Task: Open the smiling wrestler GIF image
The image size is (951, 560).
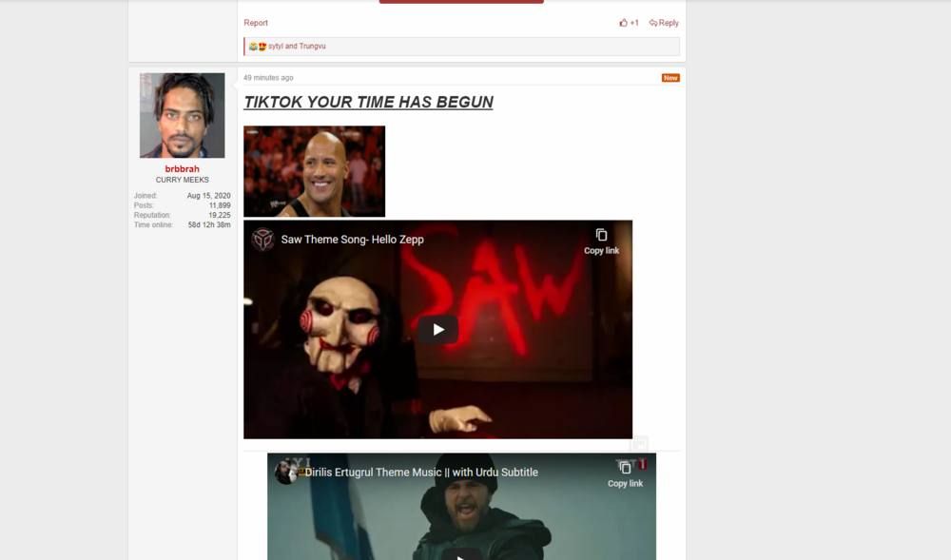Action: point(314,171)
